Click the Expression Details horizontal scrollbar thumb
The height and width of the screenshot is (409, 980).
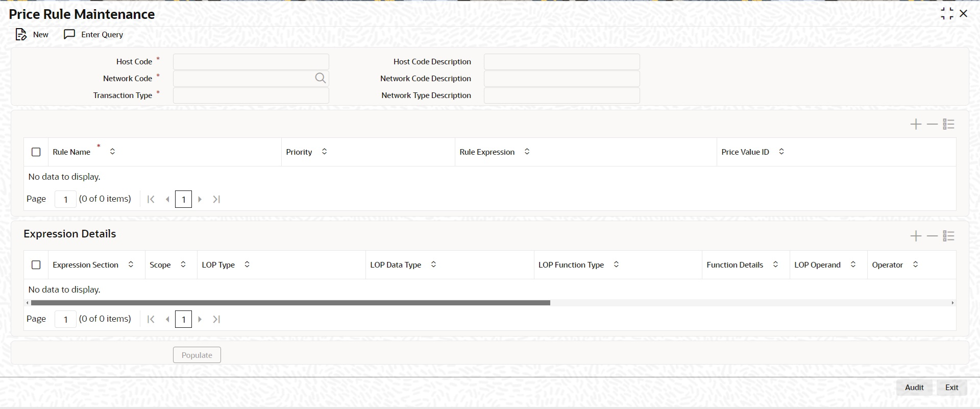pyautogui.click(x=290, y=303)
